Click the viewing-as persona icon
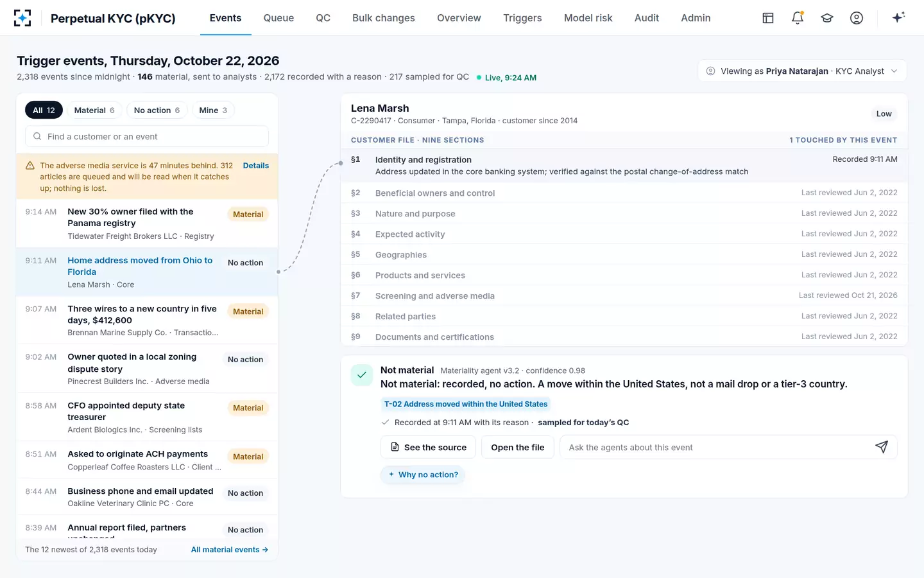Screen dimensions: 924x578 [710, 71]
